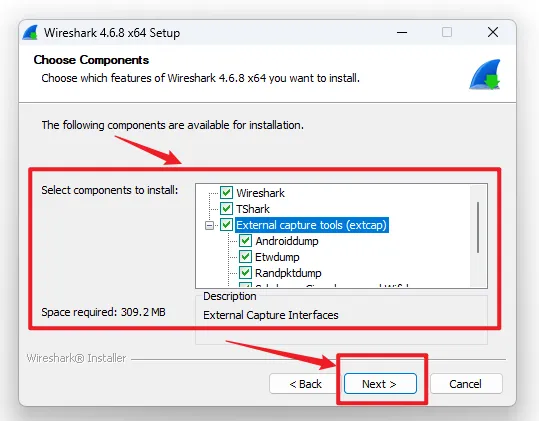
Task: Click the 'Wireshark 4.6.8 x64 Setup' title text
Action: 112,33
